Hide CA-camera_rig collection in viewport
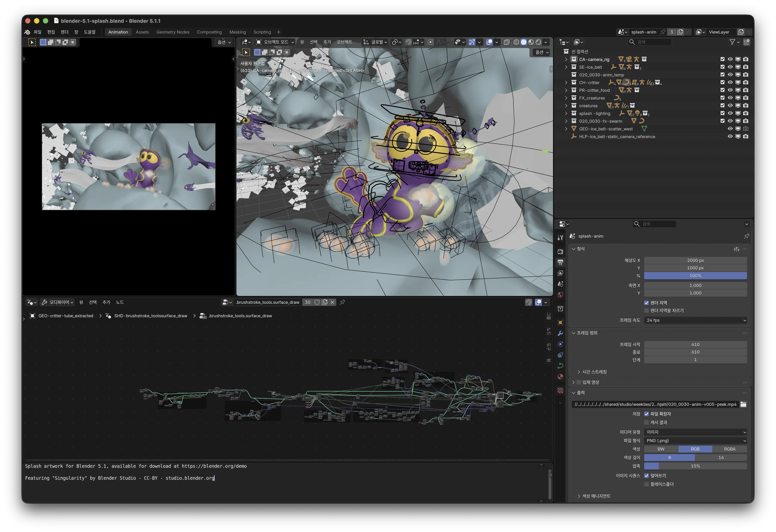The height and width of the screenshot is (532, 776). click(x=730, y=59)
